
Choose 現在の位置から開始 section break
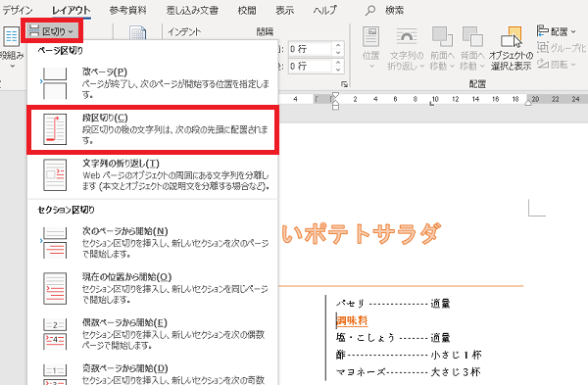(x=153, y=288)
